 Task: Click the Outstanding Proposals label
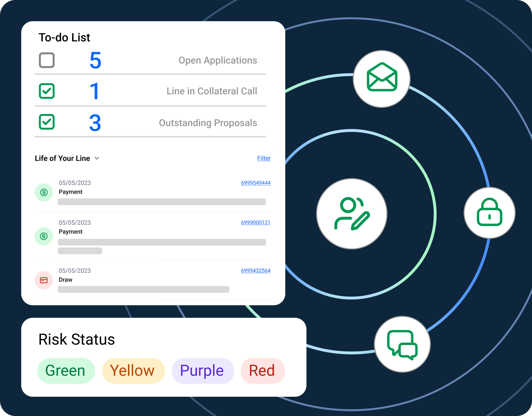pos(208,123)
